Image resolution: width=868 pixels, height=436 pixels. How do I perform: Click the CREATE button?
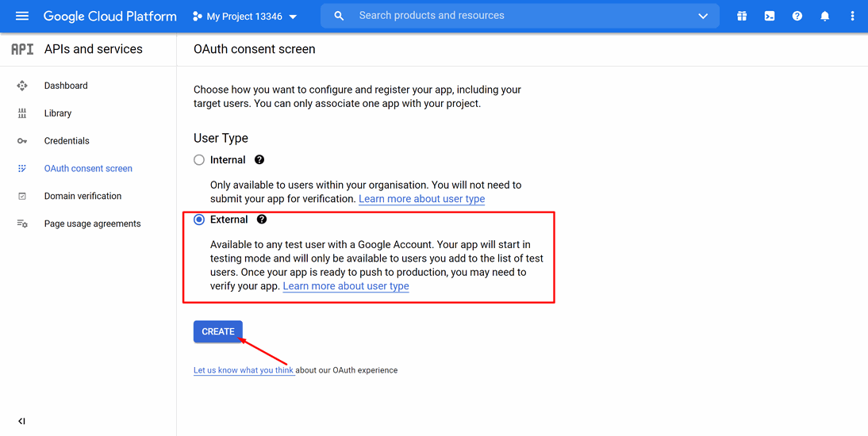point(218,331)
